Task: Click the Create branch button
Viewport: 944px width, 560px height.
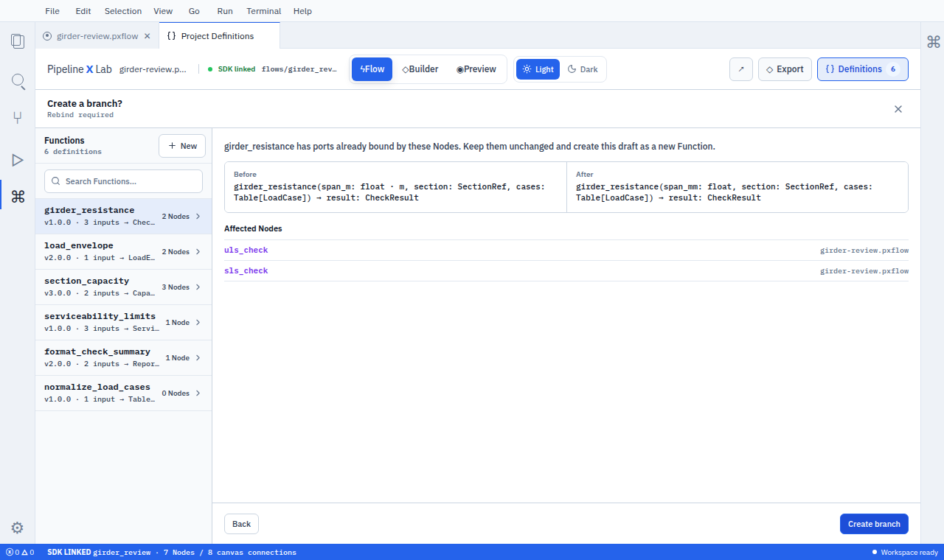Action: tap(874, 524)
